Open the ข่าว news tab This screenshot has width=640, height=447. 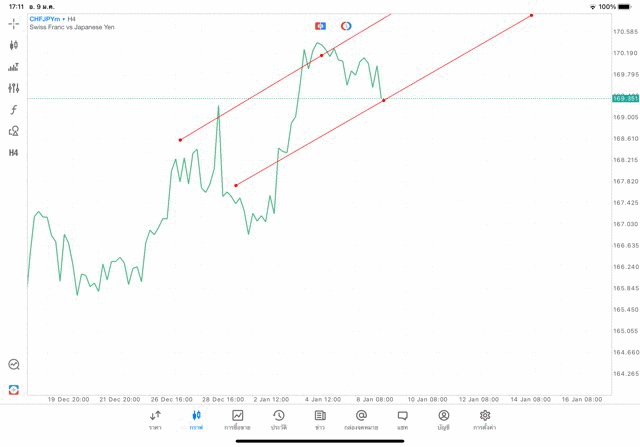[x=320, y=420]
